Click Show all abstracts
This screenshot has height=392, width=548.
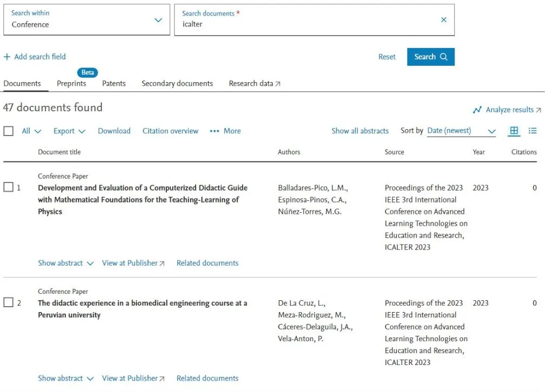pyautogui.click(x=360, y=131)
